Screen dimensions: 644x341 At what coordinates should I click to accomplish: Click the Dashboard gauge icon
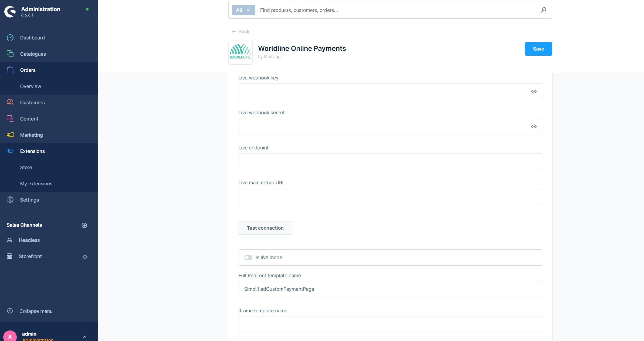10,38
